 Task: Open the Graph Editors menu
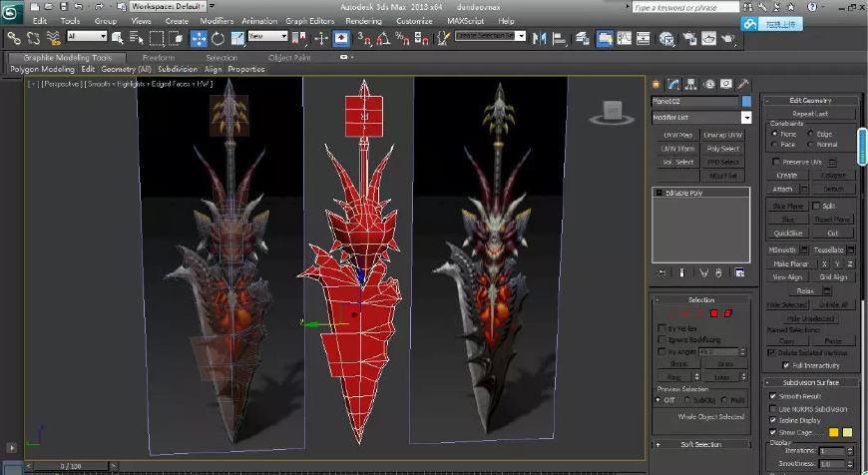pos(310,21)
